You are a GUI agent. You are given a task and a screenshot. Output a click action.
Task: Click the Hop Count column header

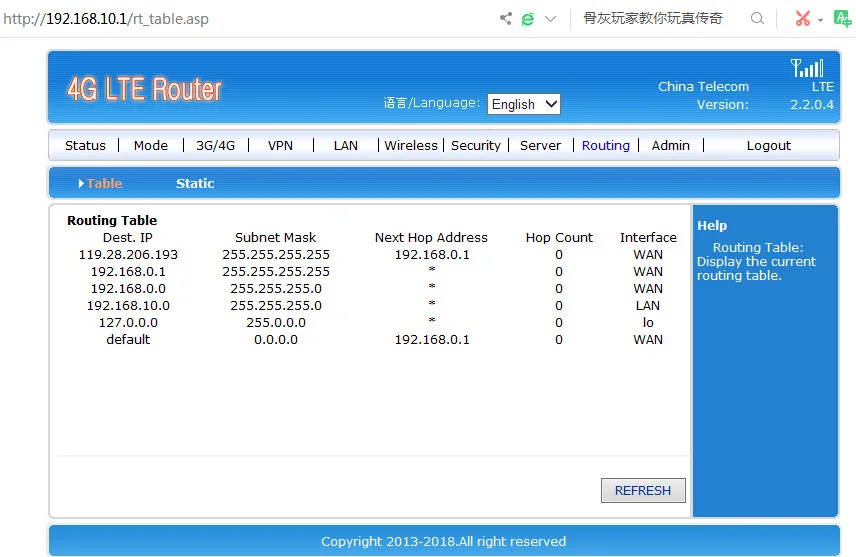click(x=559, y=238)
